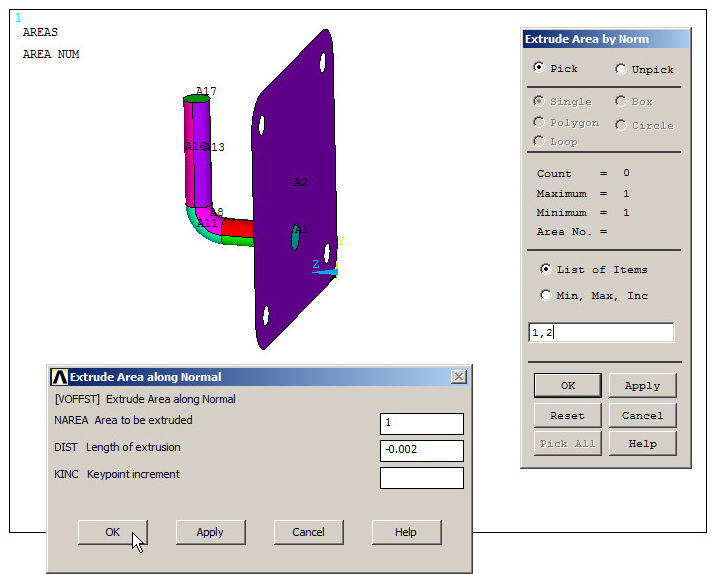The image size is (720, 574).
Task: Click Cancel in Extrude Area along Normal dialog
Action: point(308,532)
